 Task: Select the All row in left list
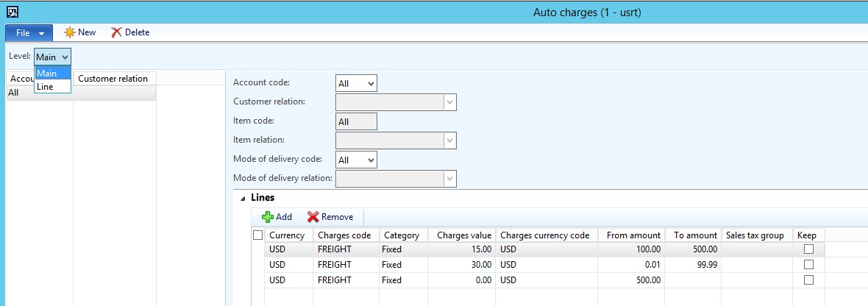pos(37,93)
